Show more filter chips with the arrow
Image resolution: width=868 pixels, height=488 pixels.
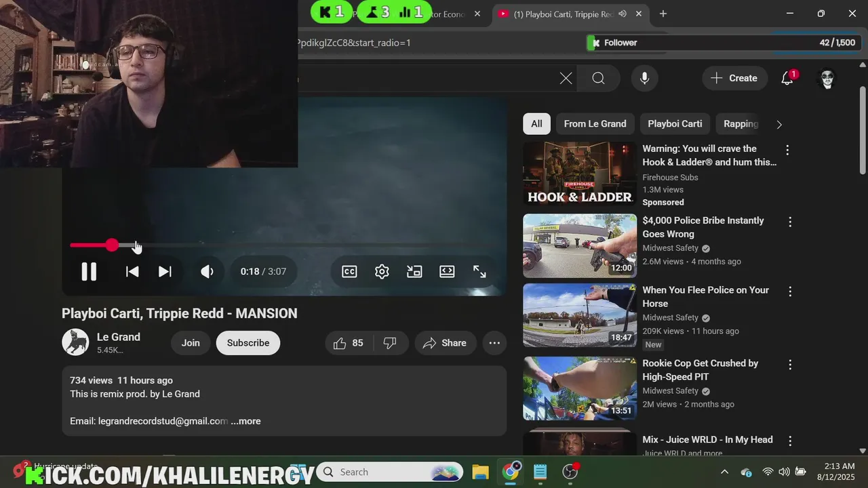(778, 125)
